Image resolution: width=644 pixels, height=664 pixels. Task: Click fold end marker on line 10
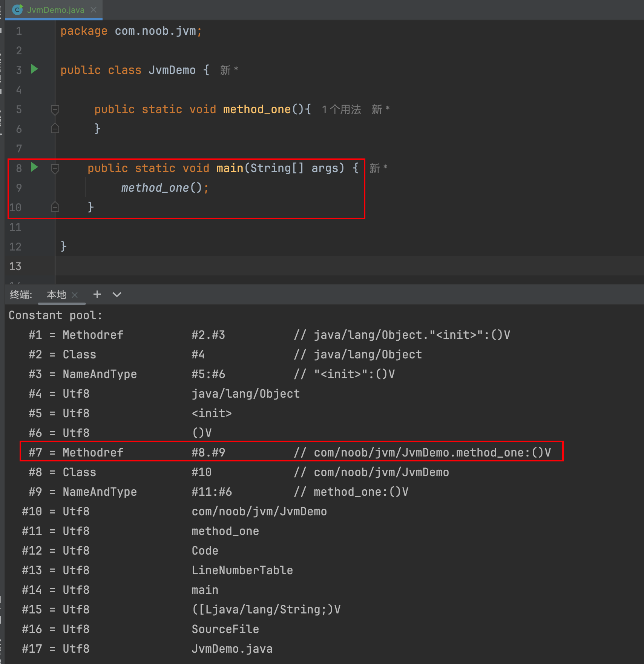pyautogui.click(x=55, y=207)
